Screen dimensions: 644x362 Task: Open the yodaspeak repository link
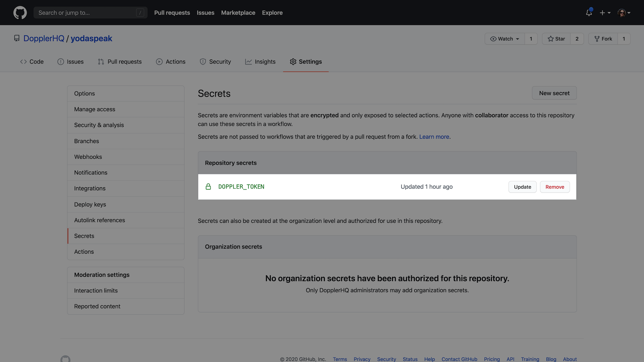click(x=92, y=38)
